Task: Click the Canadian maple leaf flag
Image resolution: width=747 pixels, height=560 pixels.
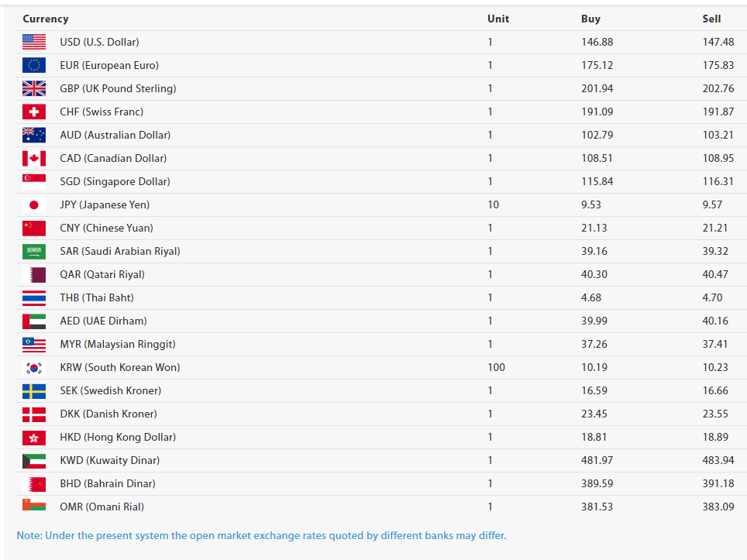Action: [34, 158]
